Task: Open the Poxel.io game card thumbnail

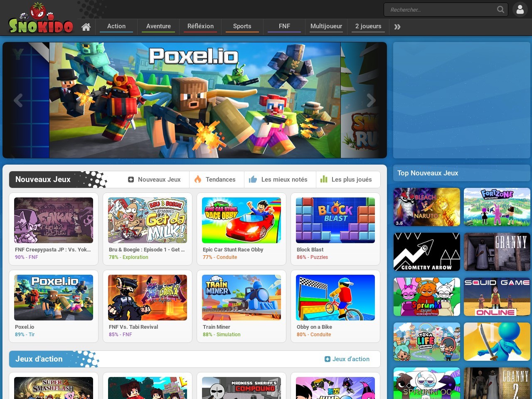Action: tap(54, 298)
